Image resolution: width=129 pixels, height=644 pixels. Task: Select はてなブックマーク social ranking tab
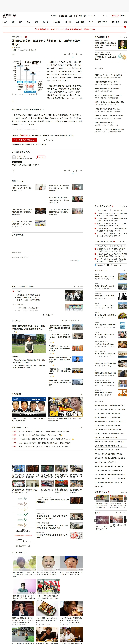click(118, 246)
